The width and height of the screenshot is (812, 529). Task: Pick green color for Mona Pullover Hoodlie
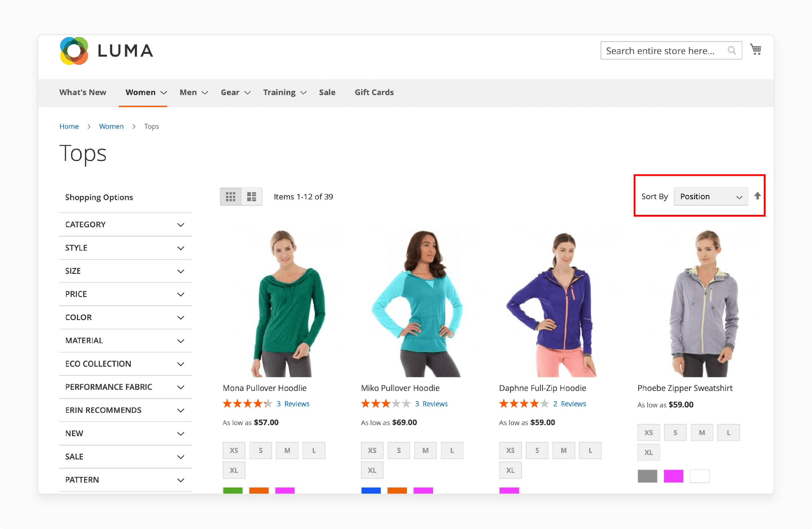(x=233, y=491)
